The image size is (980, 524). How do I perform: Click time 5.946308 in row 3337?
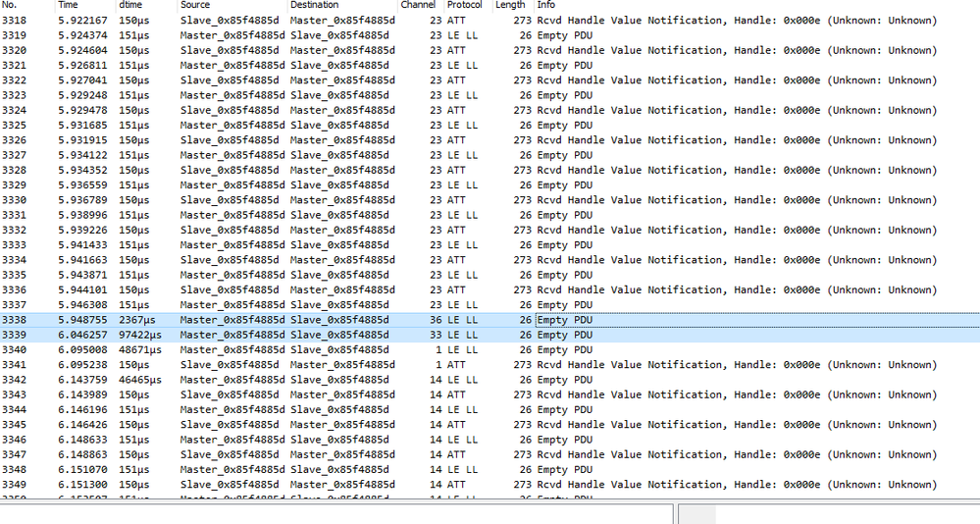pyautogui.click(x=82, y=306)
